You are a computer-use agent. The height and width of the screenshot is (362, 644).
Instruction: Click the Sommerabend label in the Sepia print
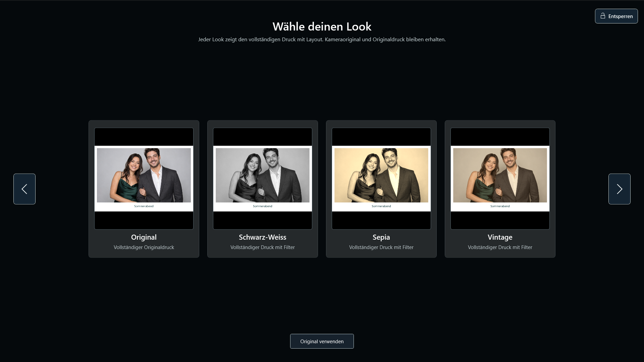click(x=381, y=206)
